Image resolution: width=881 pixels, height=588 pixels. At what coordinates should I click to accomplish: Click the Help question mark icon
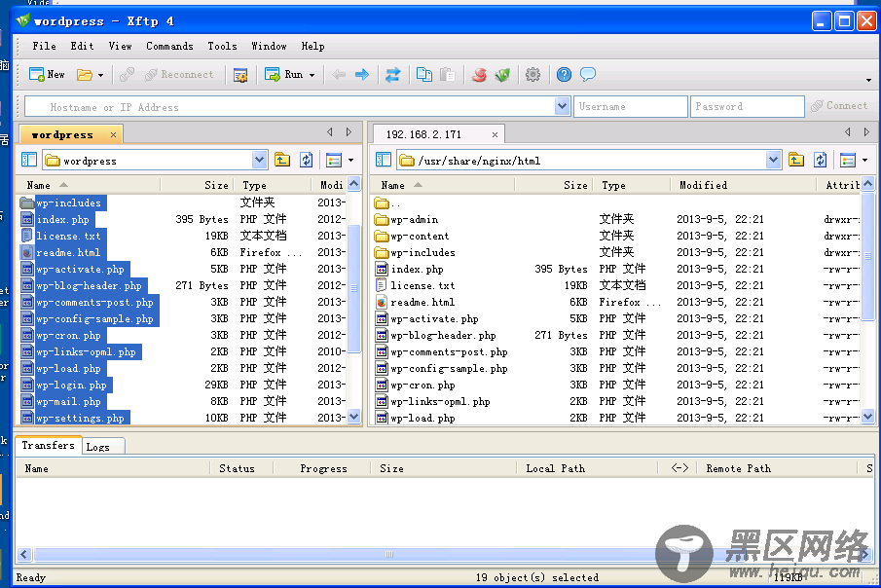tap(564, 74)
